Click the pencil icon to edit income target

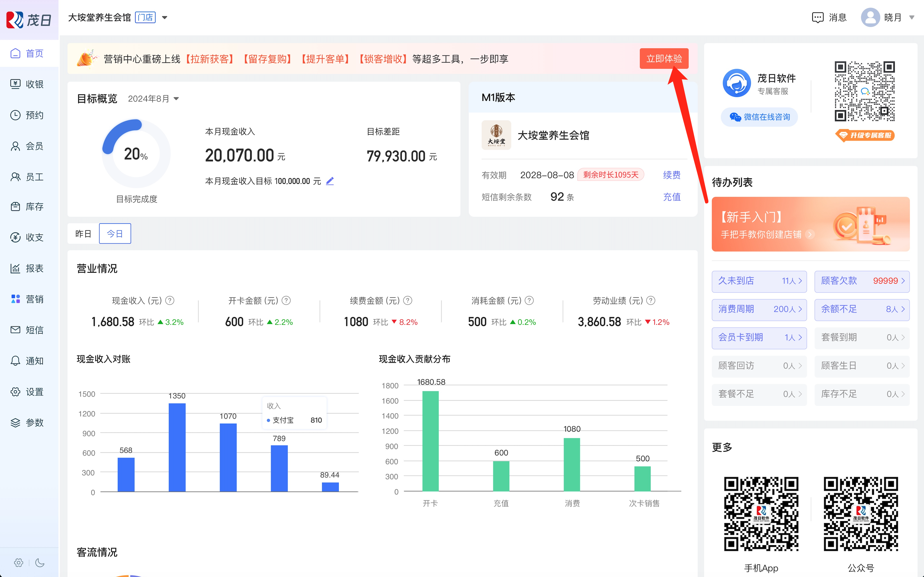[330, 181]
